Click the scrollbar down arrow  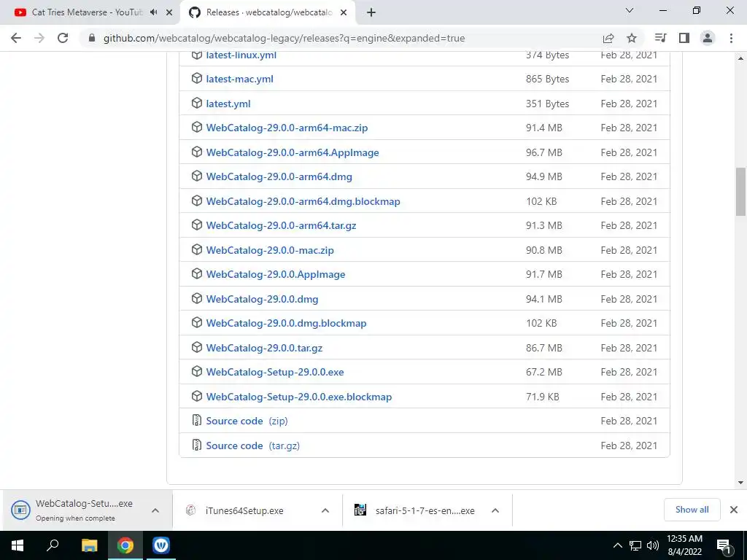point(740,483)
